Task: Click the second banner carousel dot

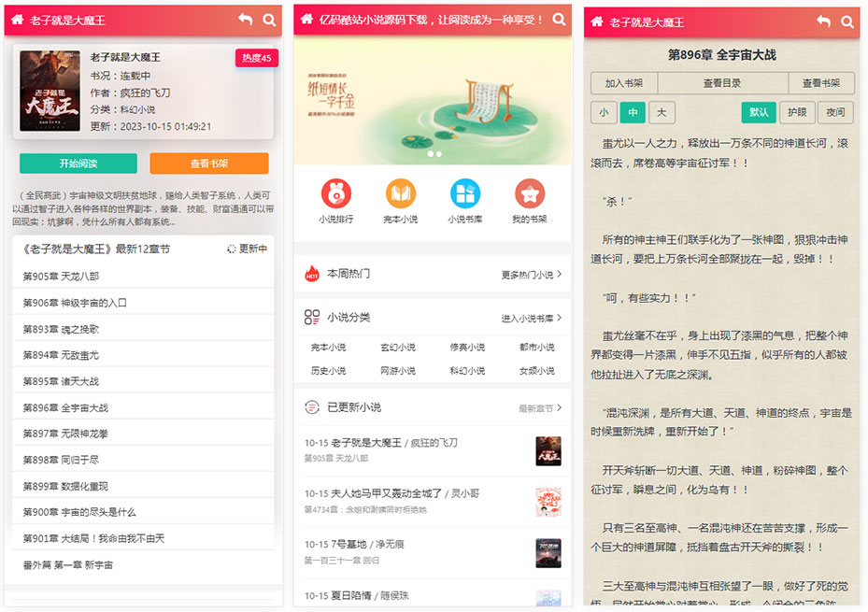Action: pyautogui.click(x=439, y=154)
